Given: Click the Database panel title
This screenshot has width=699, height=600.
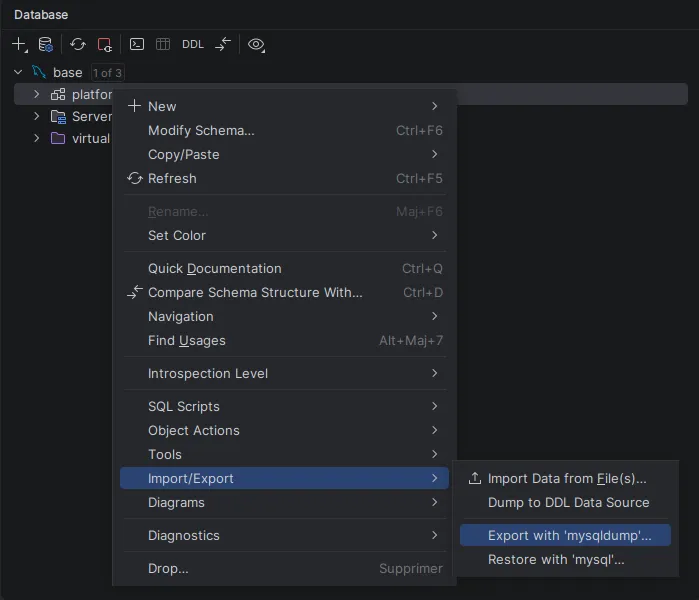Looking at the screenshot, I should pos(41,15).
